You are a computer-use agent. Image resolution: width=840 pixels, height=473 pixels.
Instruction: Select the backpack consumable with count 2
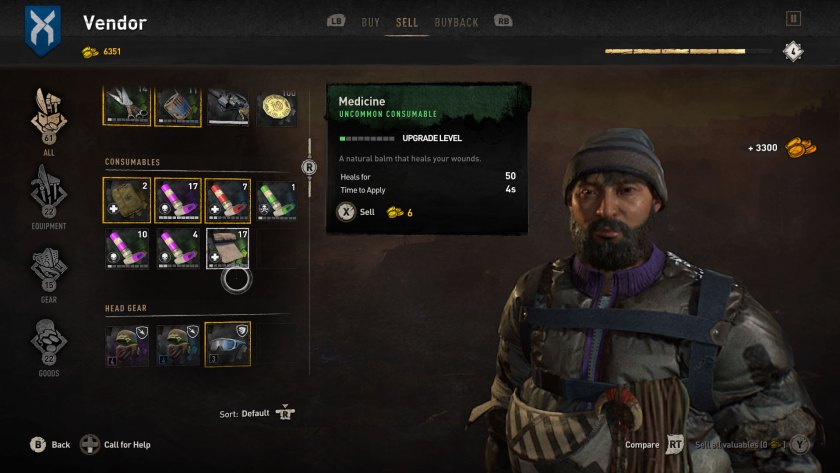[x=126, y=200]
